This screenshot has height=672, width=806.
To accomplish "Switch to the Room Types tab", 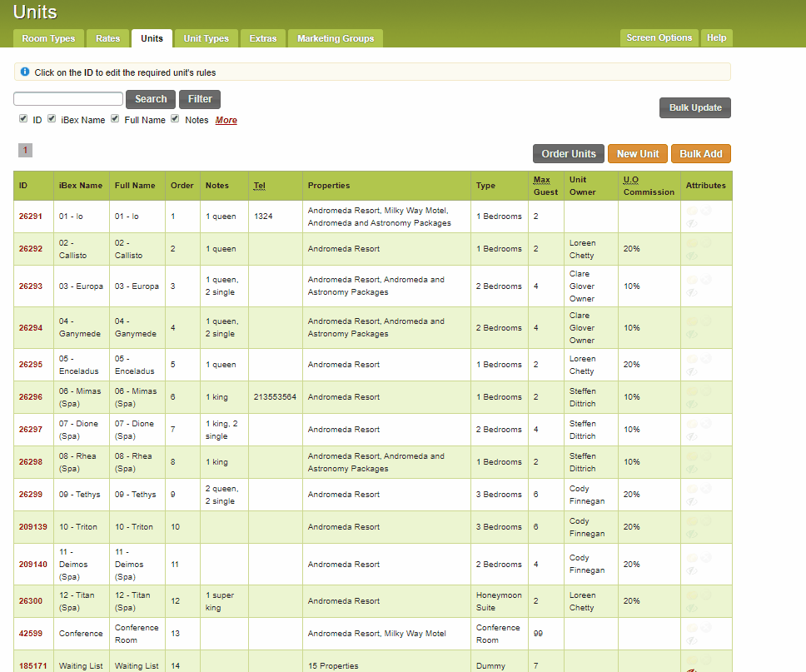I will 48,39.
